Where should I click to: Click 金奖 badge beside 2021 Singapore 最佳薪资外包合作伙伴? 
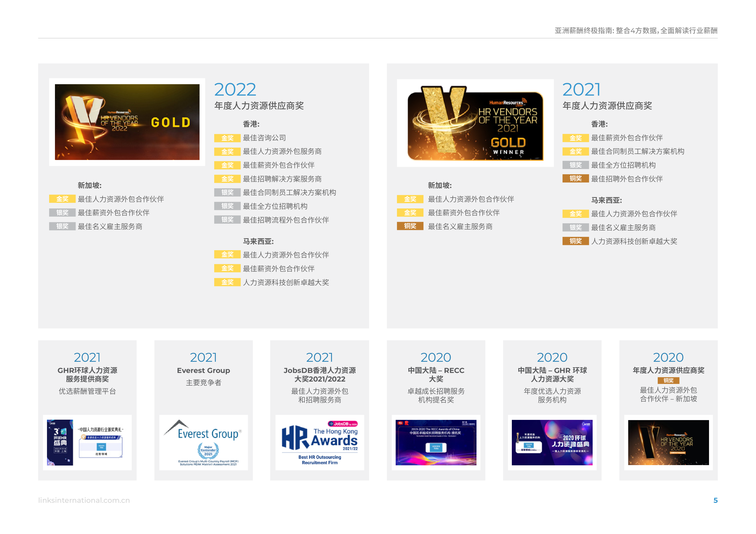pyautogui.click(x=410, y=213)
